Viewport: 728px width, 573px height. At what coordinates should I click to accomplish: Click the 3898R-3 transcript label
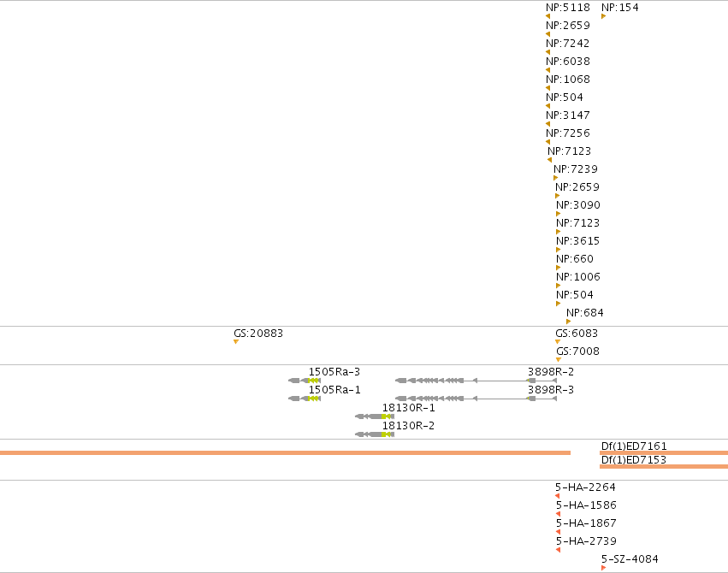click(551, 390)
